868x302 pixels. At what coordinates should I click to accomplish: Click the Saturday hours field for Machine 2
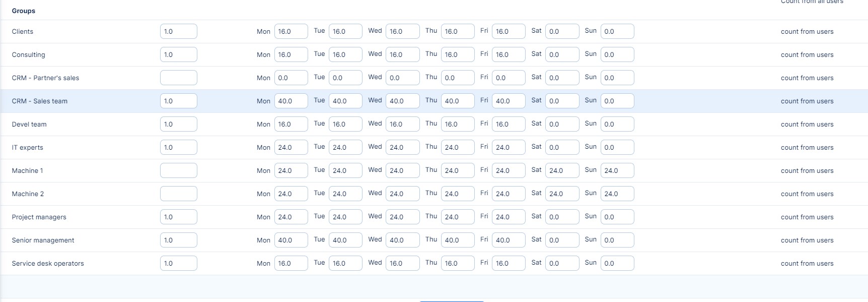click(x=562, y=194)
